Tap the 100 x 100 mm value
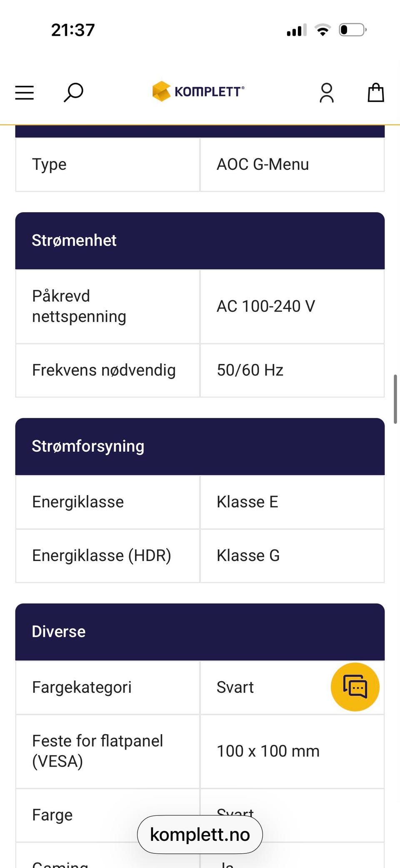The width and height of the screenshot is (400, 868). (268, 751)
